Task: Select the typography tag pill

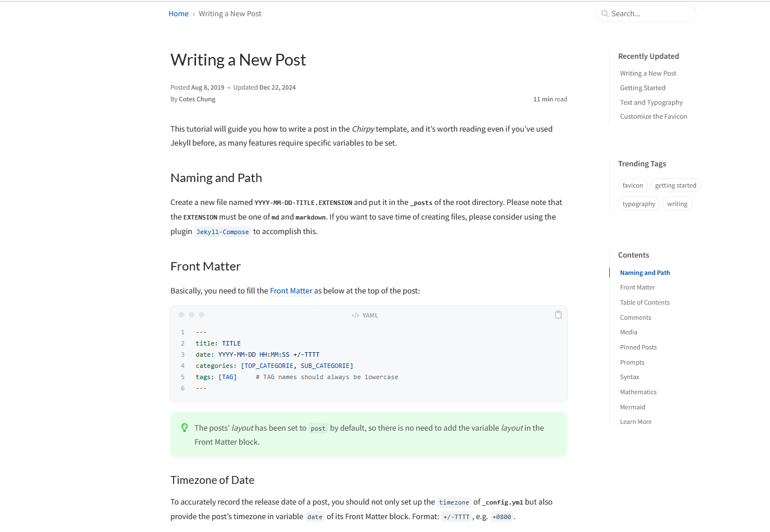Action: [638, 203]
